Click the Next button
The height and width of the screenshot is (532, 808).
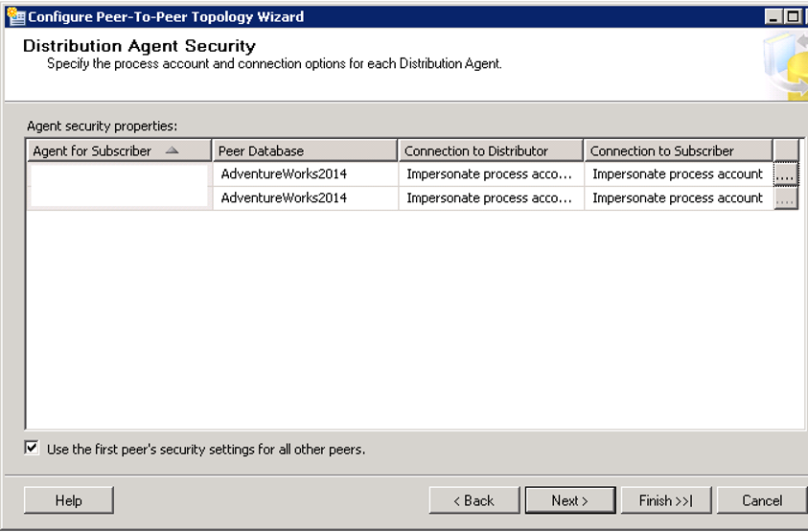[x=570, y=500]
